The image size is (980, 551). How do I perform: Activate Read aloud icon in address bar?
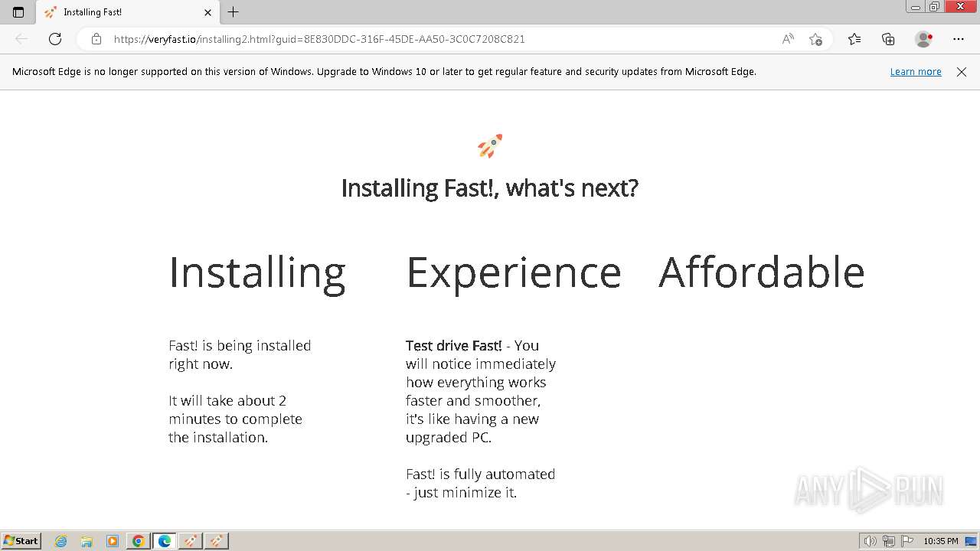point(788,39)
